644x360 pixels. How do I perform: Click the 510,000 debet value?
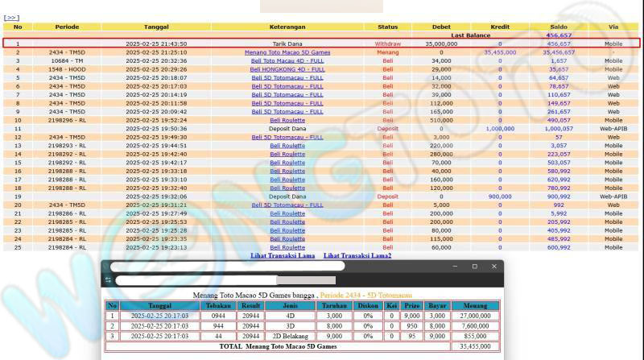pyautogui.click(x=441, y=120)
